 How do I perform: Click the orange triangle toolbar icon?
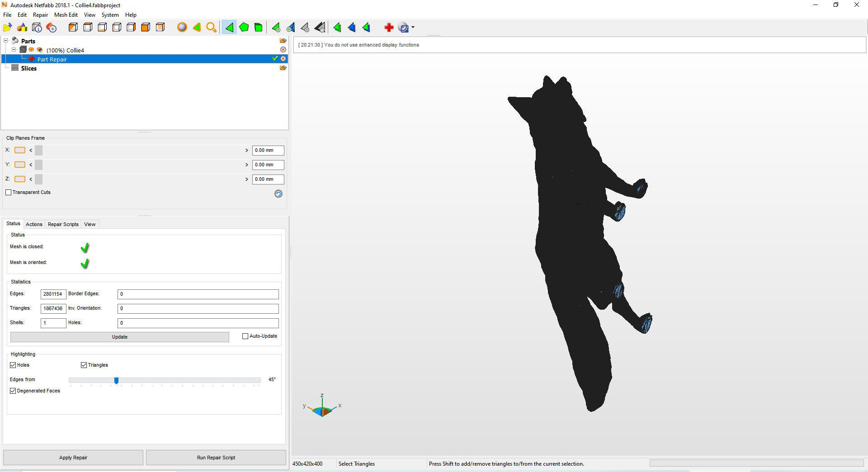(197, 28)
